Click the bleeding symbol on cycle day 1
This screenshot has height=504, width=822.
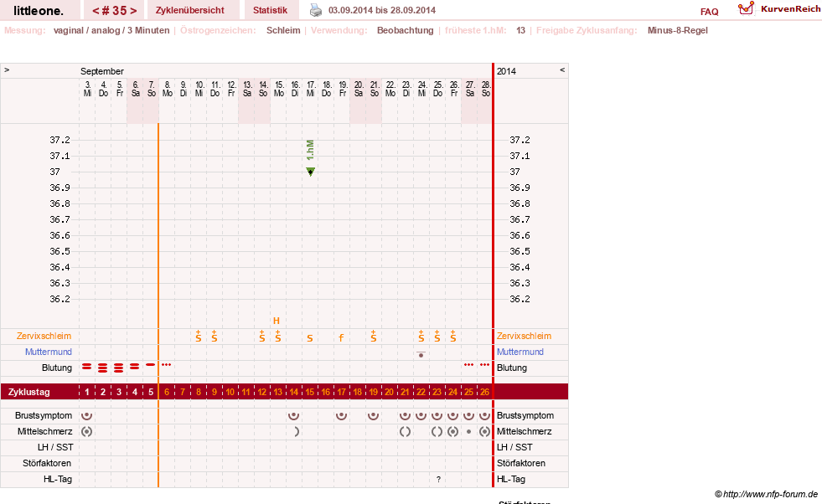[86, 367]
